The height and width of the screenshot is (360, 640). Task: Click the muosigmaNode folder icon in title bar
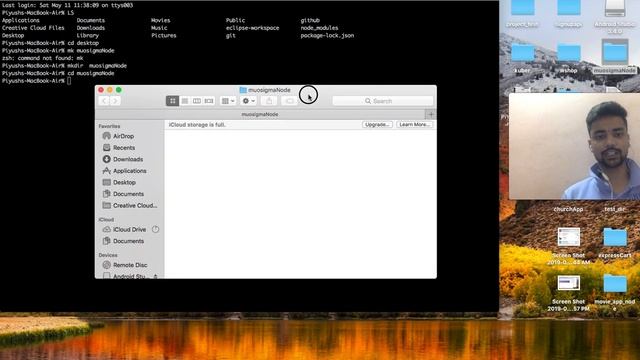(243, 90)
